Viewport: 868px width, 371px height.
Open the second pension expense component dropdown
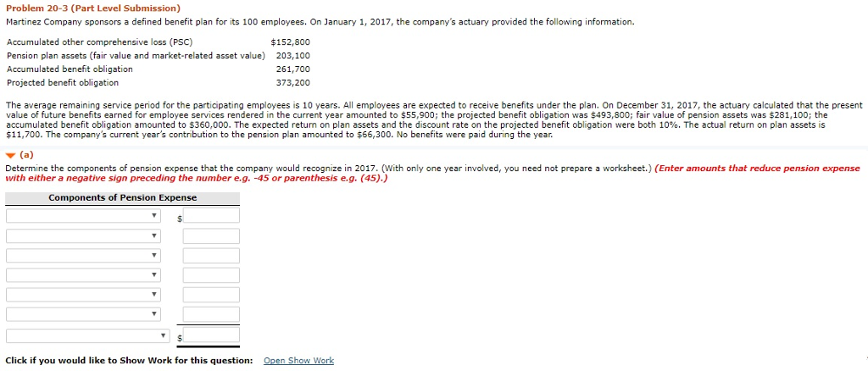83,235
